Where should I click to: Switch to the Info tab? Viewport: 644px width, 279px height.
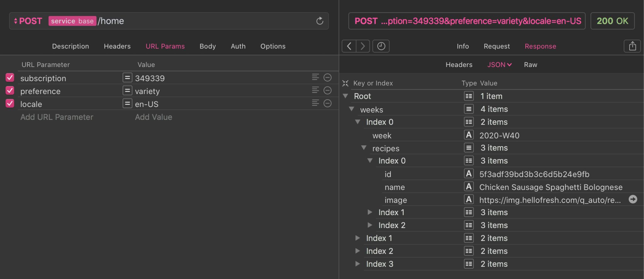(x=463, y=46)
